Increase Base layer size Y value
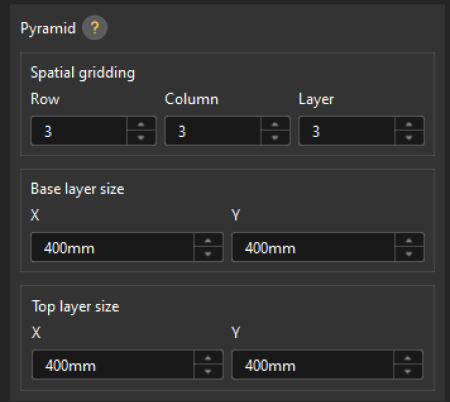 (409, 240)
